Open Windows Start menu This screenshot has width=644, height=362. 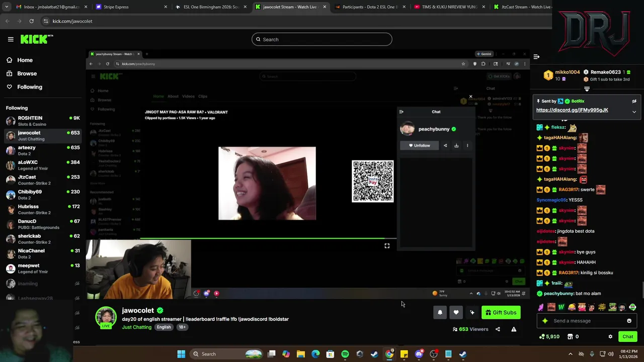click(181, 354)
